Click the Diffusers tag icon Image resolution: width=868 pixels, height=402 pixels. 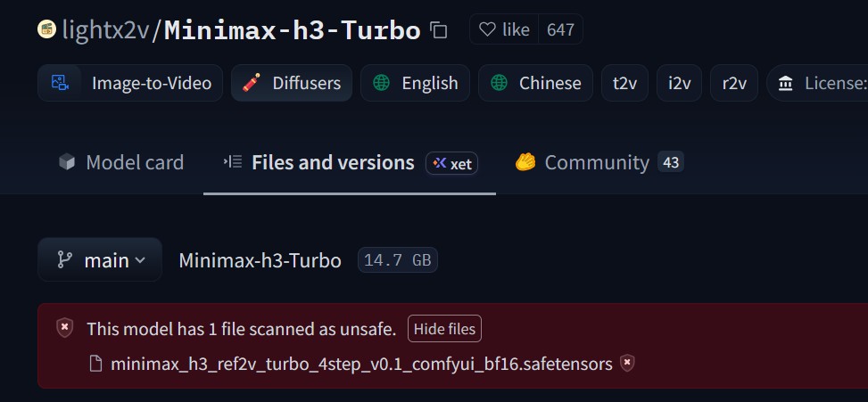[x=252, y=83]
